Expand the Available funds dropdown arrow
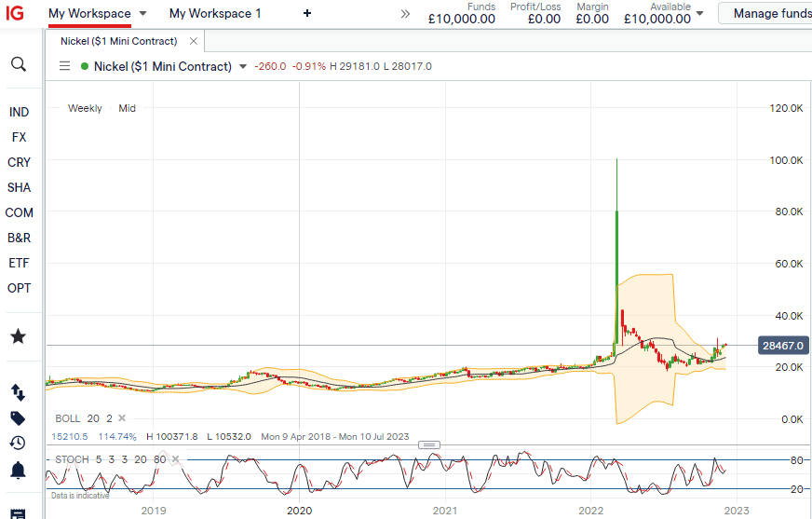The height and width of the screenshot is (519, 812). coord(699,13)
